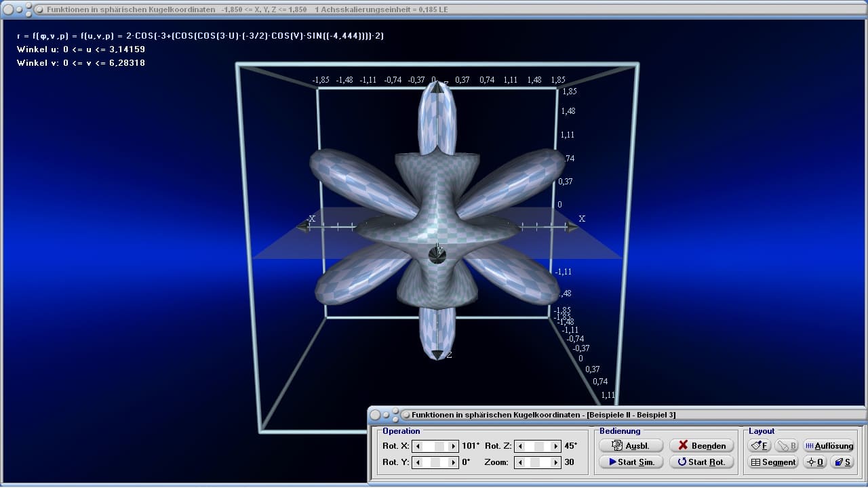Increase Rot. X with right arrow
The image size is (868, 488).
(454, 446)
